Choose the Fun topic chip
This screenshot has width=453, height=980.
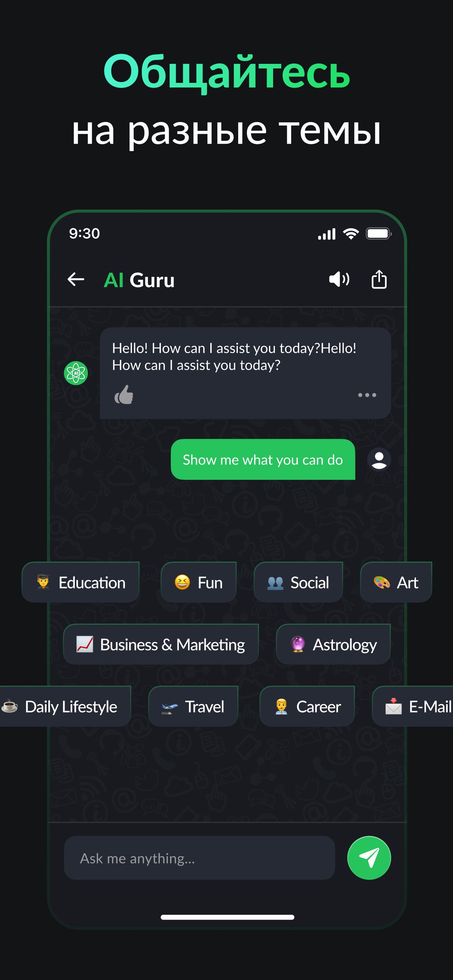point(199,582)
